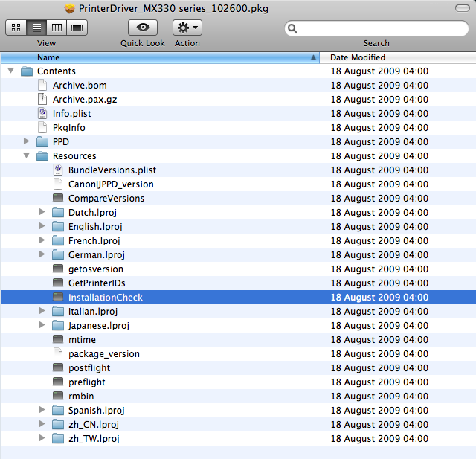The height and width of the screenshot is (459, 476).
Task: Select the GetPrinterIDs executable icon
Action: click(x=58, y=283)
